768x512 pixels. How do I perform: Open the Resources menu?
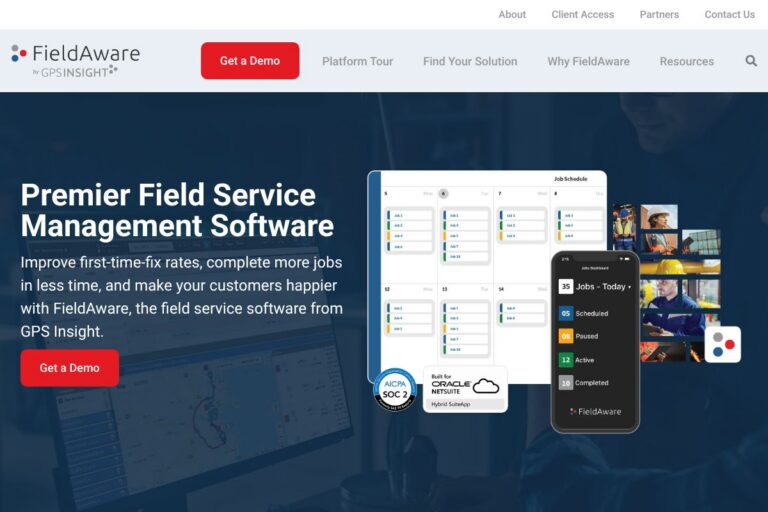[686, 61]
